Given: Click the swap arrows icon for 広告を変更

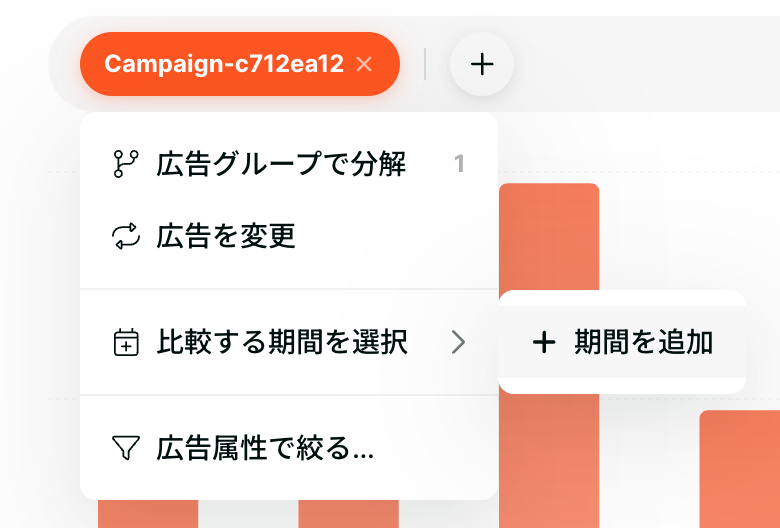Looking at the screenshot, I should pyautogui.click(x=126, y=236).
